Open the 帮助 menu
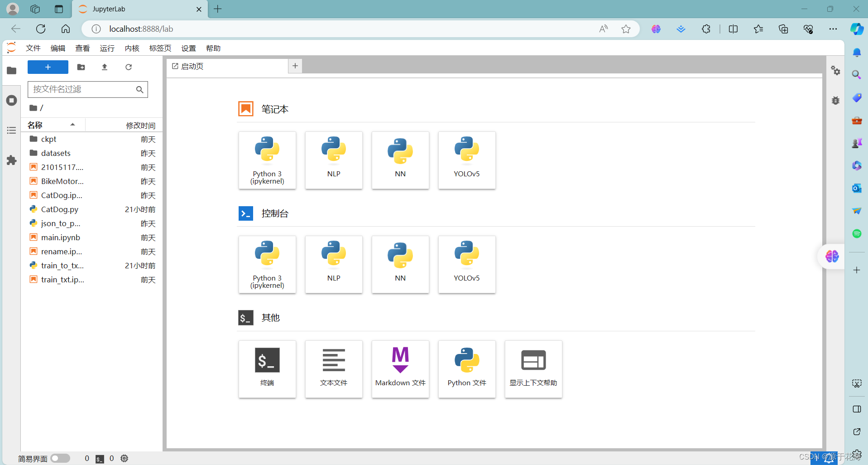The image size is (868, 465). coord(213,48)
